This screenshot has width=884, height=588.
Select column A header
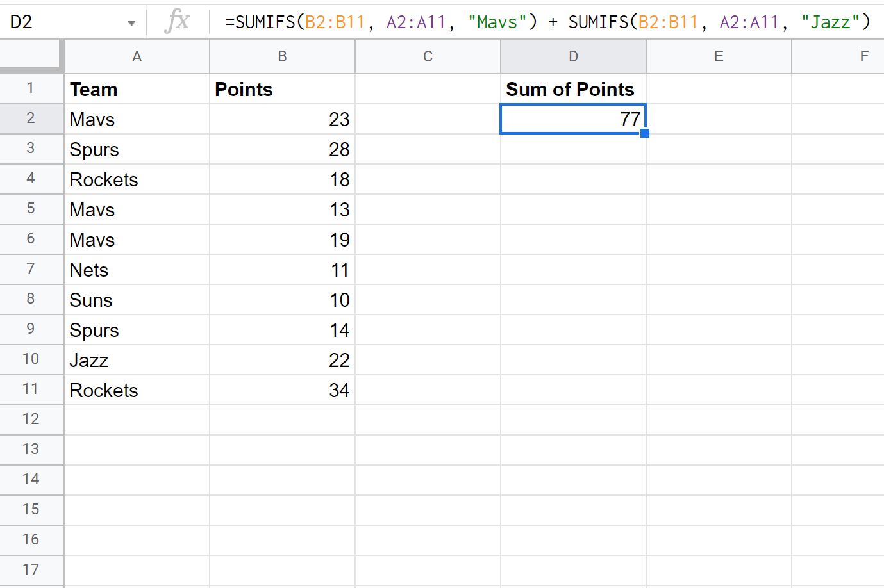(x=137, y=57)
